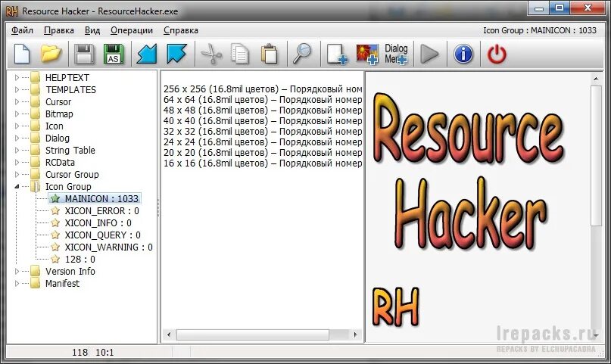
Task: Click the HELPTEXT folder icon
Action: coord(36,77)
